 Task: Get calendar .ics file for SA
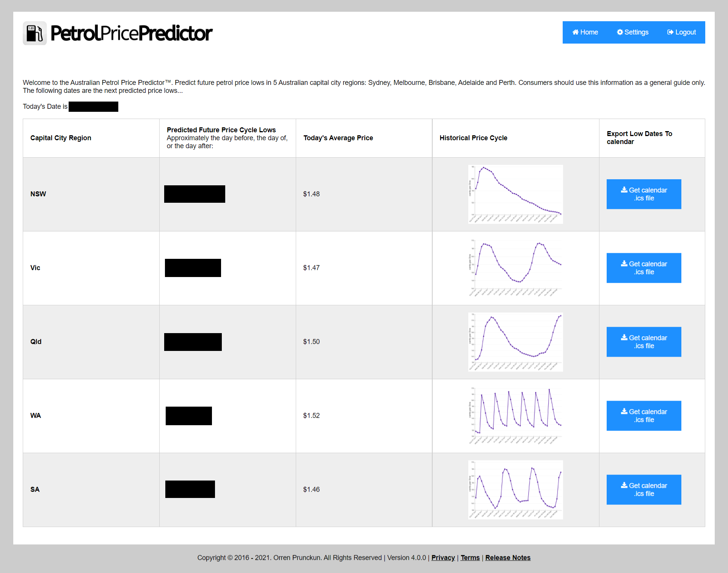643,489
